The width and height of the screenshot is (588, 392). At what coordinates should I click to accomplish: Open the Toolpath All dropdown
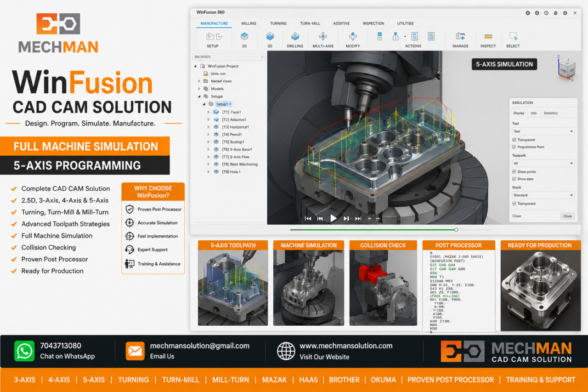[543, 163]
